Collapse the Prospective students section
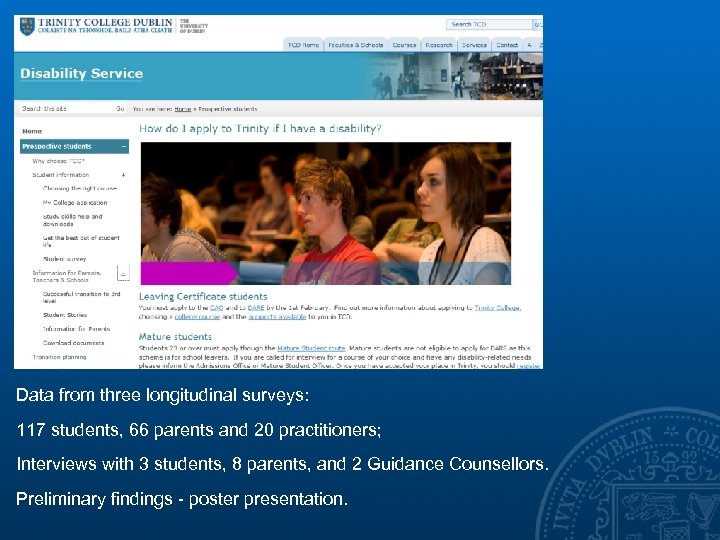The height and width of the screenshot is (540, 720). tap(124, 146)
